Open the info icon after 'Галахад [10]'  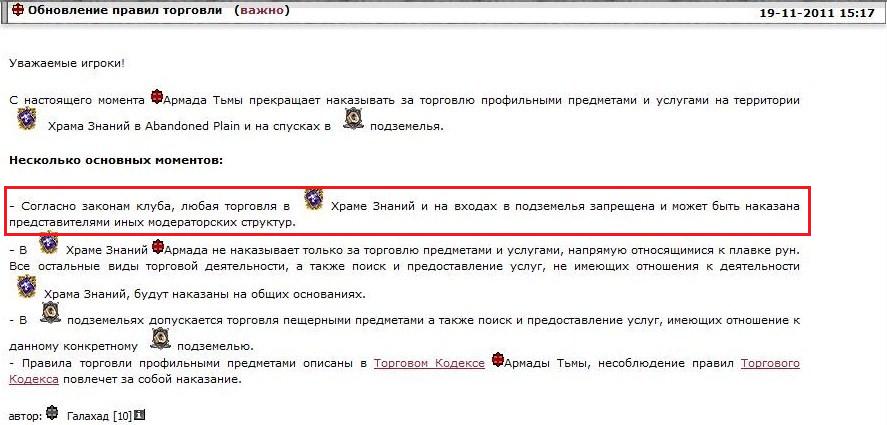click(140, 415)
